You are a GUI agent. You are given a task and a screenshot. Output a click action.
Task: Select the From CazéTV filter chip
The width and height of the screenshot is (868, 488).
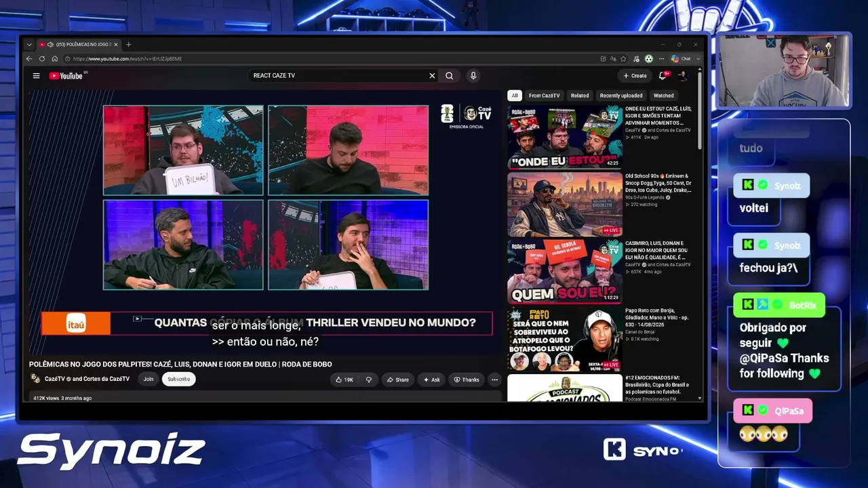[545, 96]
